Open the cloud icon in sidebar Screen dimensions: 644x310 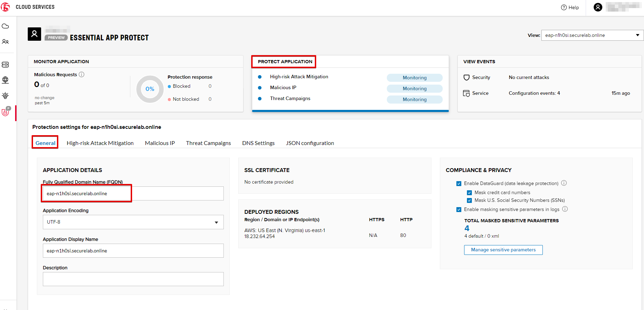coord(5,26)
